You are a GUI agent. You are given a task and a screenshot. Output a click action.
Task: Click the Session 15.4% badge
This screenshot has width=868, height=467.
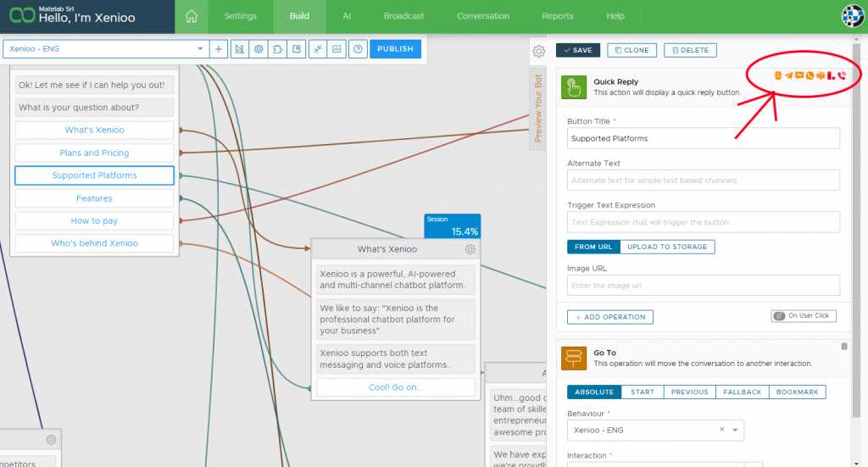click(x=453, y=226)
